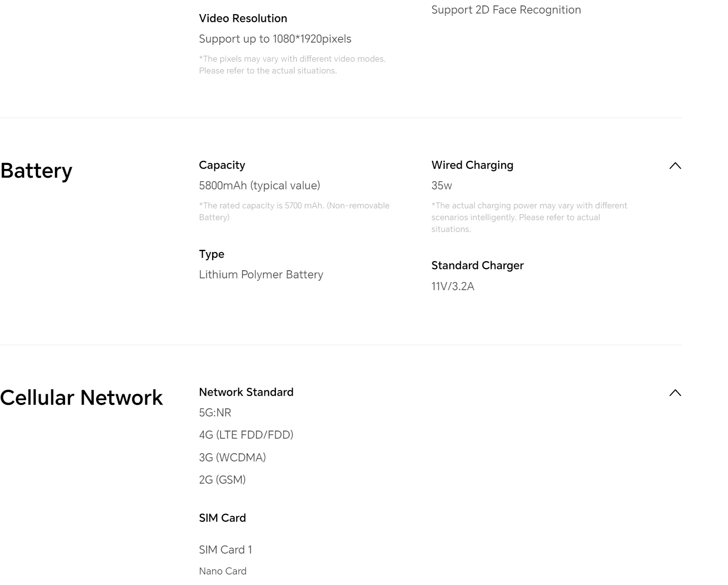Collapse the Cellular Network section chevron

675,393
